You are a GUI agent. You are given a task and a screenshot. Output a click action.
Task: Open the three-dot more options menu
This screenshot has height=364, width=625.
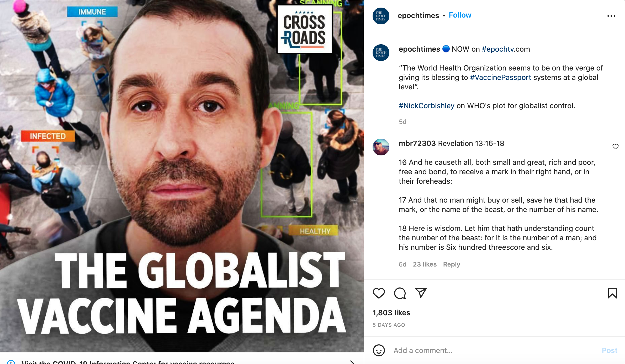pos(611,16)
